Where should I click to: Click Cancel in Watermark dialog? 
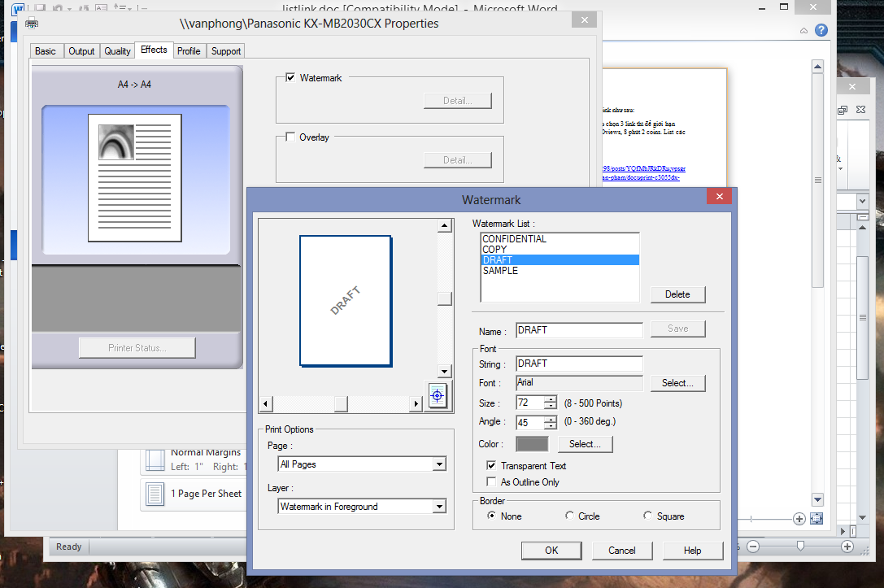(622, 551)
